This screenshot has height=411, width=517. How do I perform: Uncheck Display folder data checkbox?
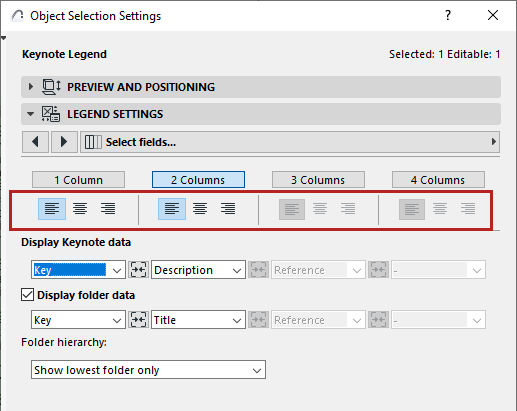27,295
